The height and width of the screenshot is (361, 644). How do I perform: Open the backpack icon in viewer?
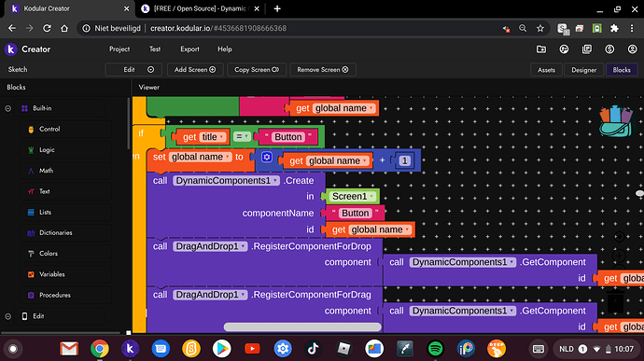coord(616,121)
